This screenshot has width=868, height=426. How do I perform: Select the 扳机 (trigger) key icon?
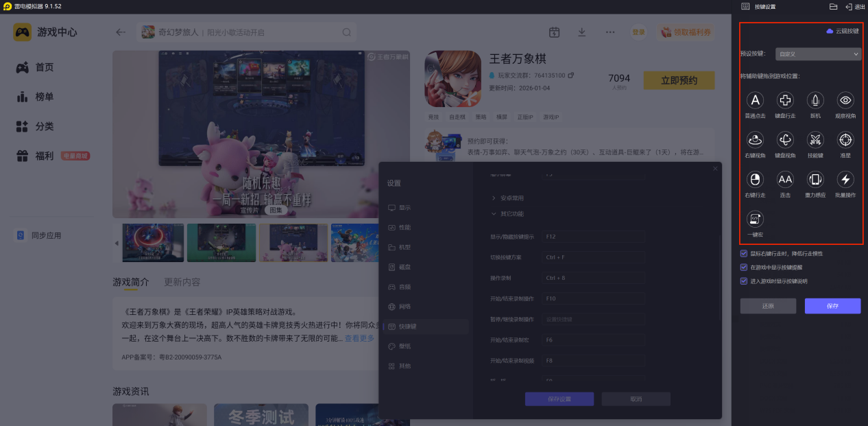point(815,101)
